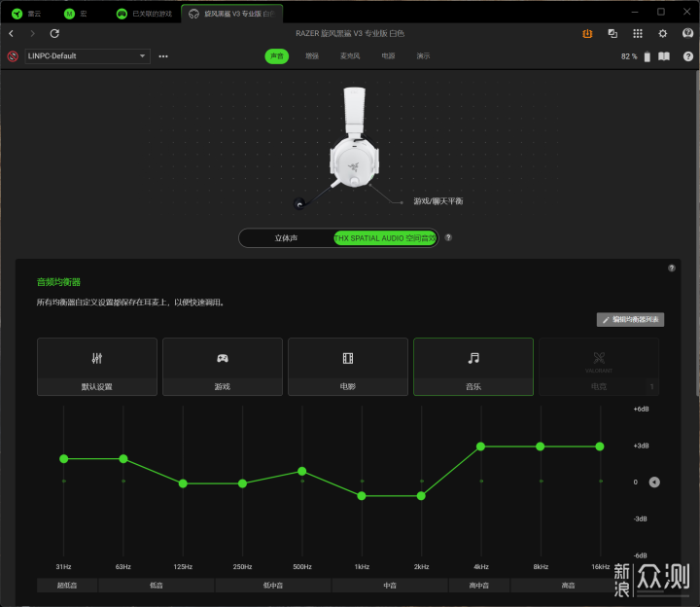Expand the LINPC-Default profile dropdown
The image size is (700, 607).
pos(87,56)
